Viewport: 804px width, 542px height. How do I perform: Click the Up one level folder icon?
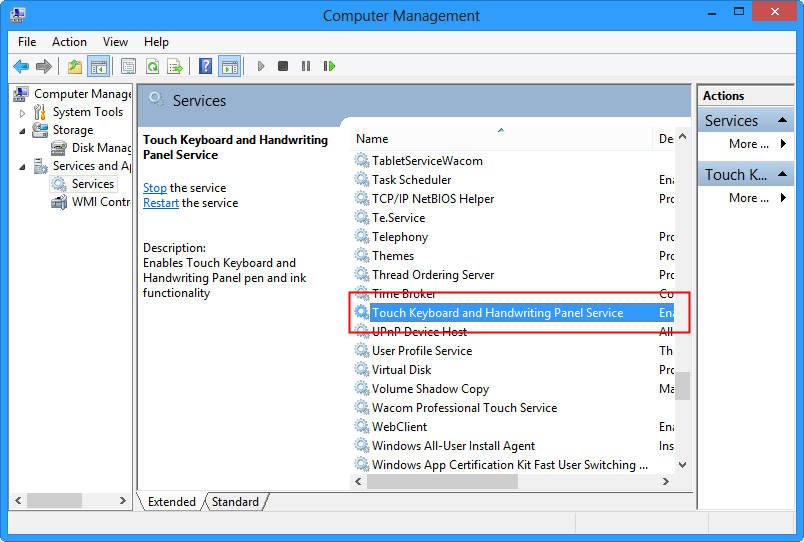click(75, 67)
